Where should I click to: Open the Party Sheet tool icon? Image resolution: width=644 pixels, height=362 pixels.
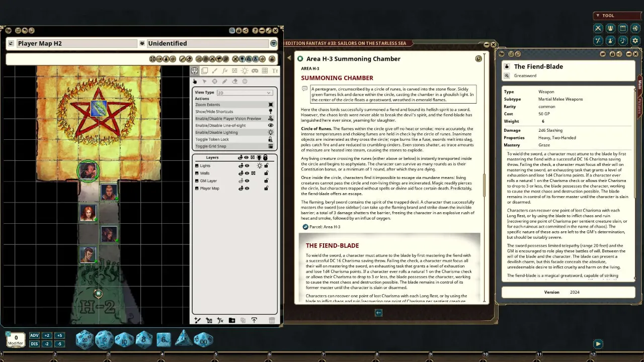610,28
